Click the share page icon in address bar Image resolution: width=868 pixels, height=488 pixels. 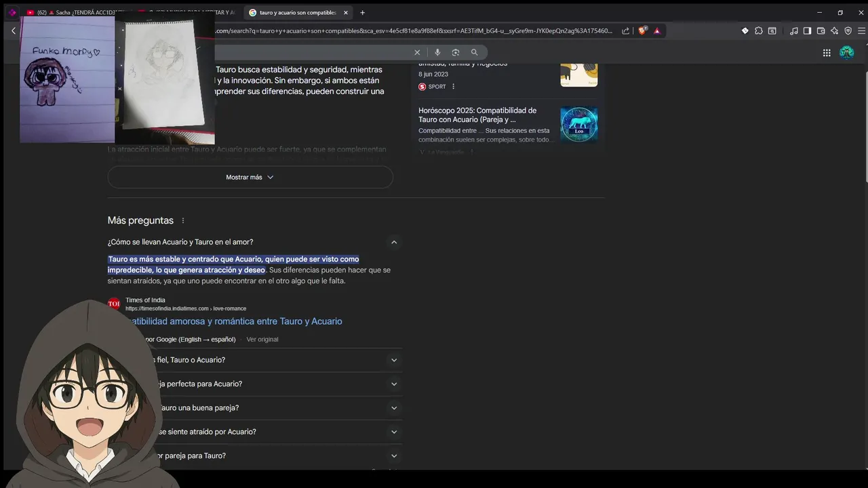[626, 30]
